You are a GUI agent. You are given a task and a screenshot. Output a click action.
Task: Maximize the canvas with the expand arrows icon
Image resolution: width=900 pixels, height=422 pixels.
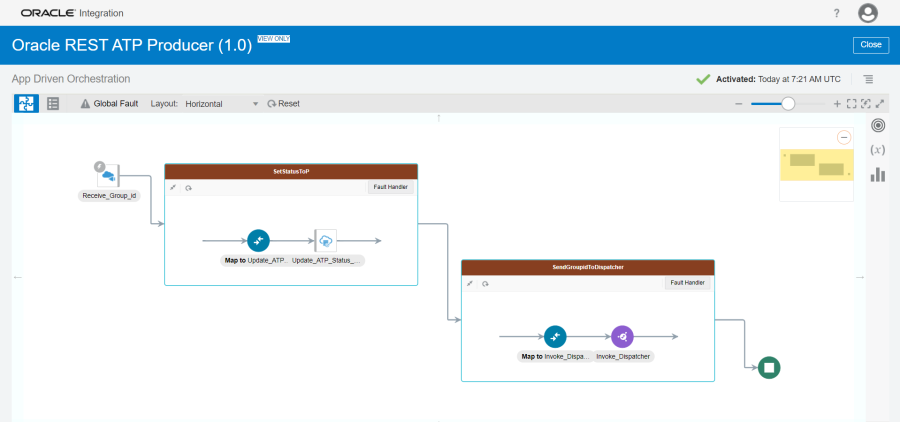(880, 104)
